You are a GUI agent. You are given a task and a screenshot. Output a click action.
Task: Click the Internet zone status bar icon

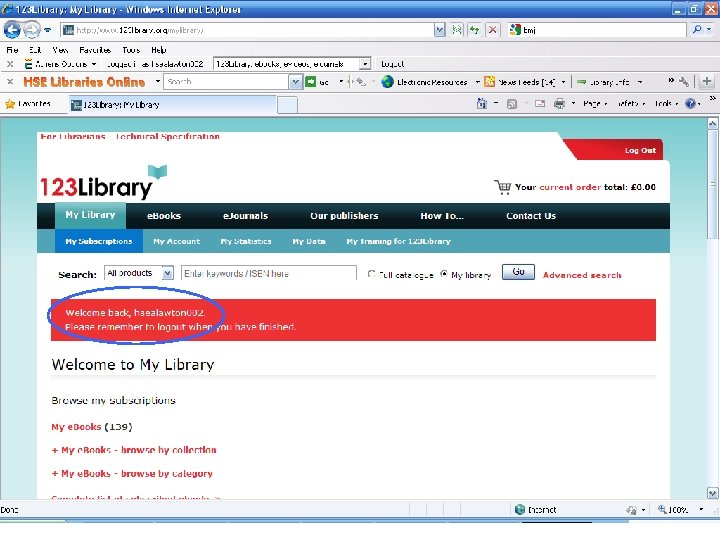coord(519,510)
